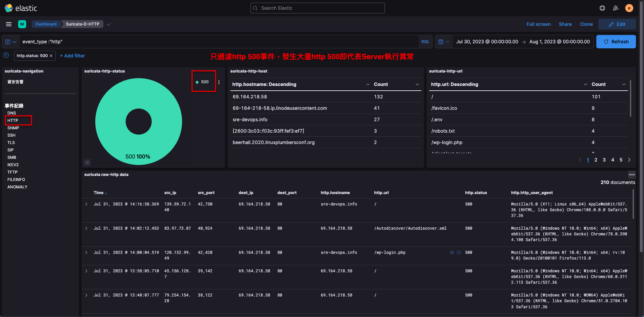Refresh the dashboard data

[x=616, y=42]
